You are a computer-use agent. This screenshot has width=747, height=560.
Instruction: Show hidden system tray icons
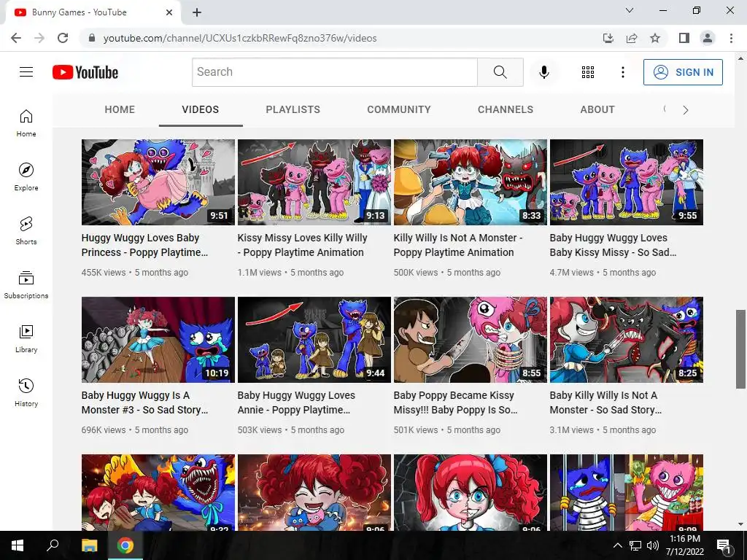tap(617, 545)
